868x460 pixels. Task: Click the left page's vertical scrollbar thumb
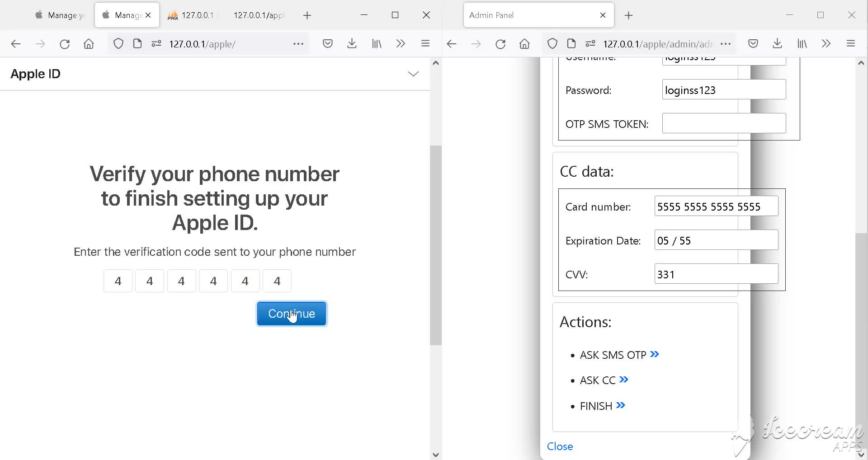435,244
